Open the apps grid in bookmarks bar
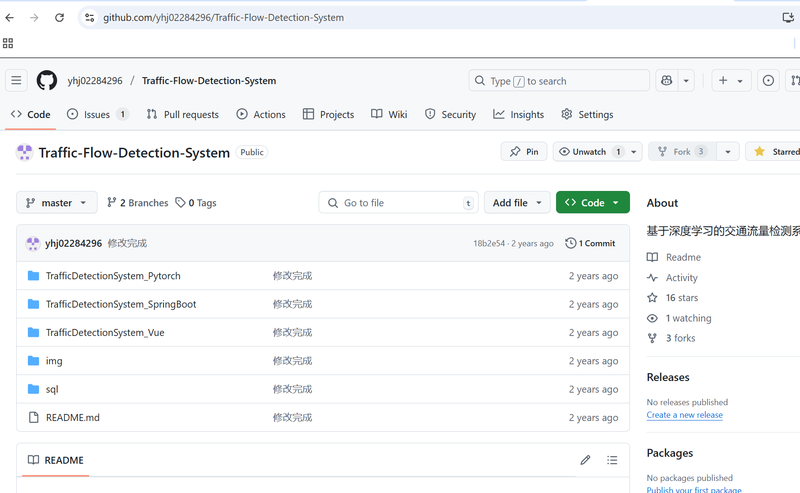 click(x=8, y=43)
